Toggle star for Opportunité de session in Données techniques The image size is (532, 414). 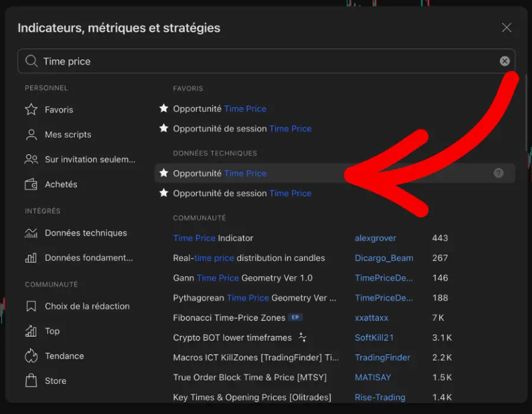pyautogui.click(x=164, y=193)
